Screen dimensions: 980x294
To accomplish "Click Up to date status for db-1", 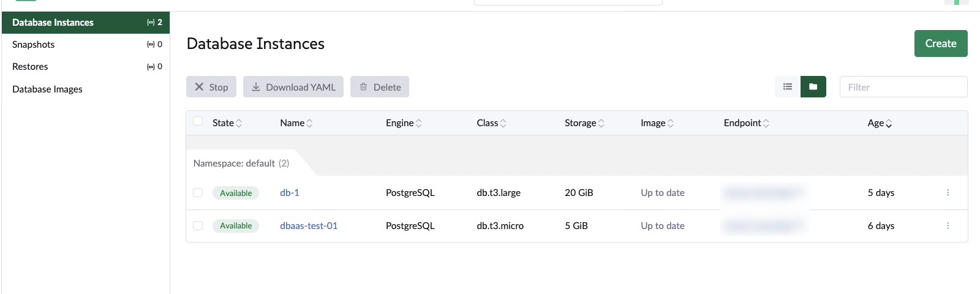I will (x=663, y=192).
